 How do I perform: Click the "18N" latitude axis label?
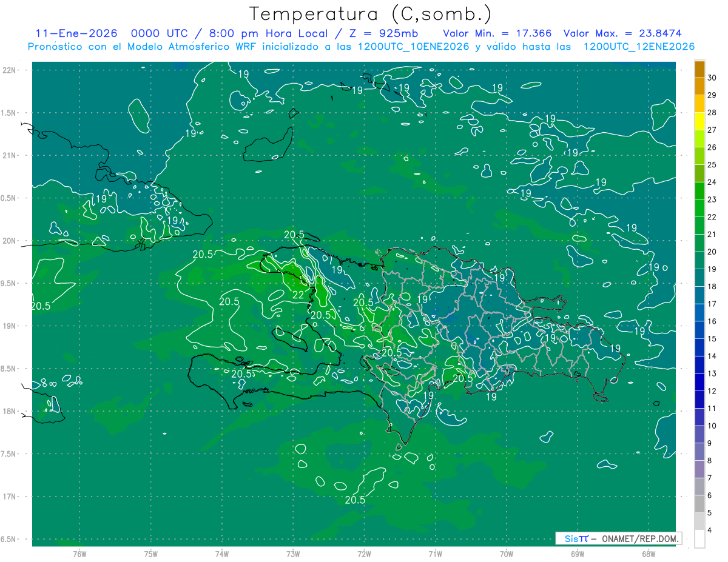tap(10, 411)
